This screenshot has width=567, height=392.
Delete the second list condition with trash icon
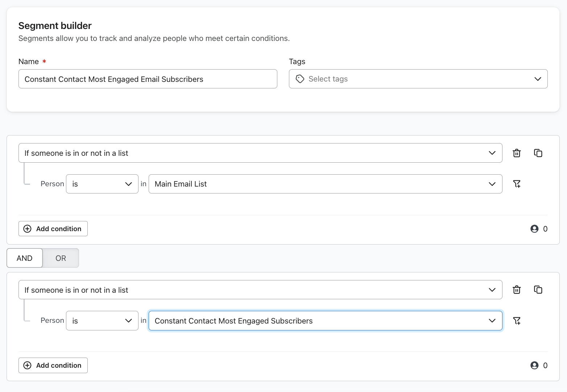(x=517, y=290)
